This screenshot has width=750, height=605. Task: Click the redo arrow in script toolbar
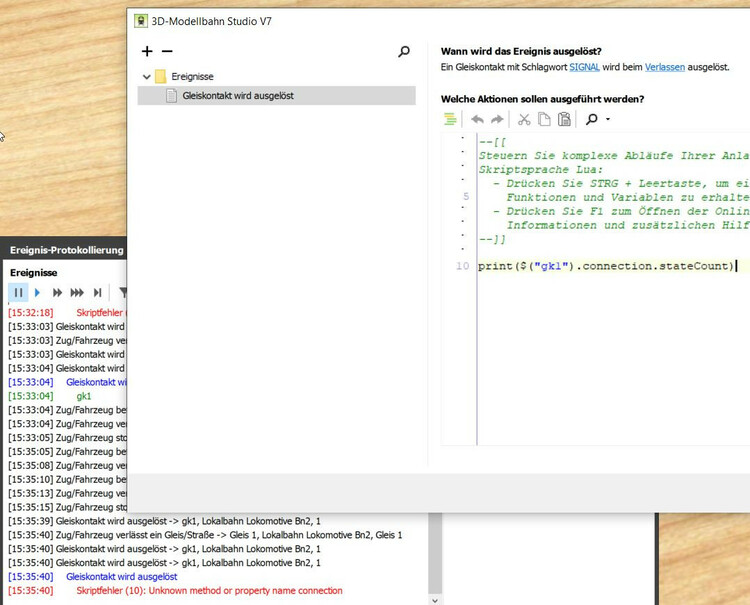(497, 120)
